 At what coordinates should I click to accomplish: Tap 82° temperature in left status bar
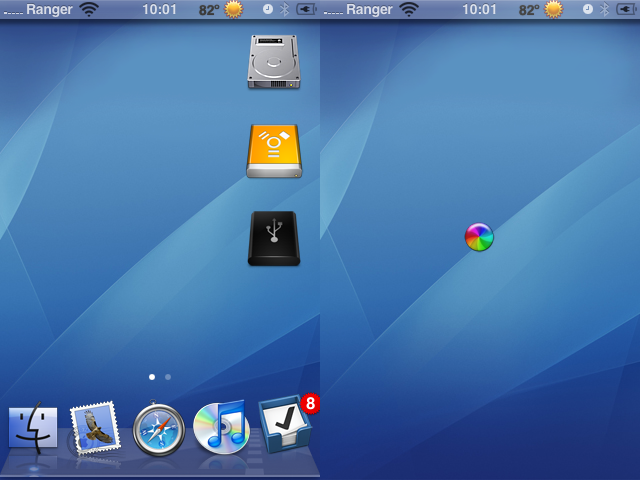click(x=209, y=9)
